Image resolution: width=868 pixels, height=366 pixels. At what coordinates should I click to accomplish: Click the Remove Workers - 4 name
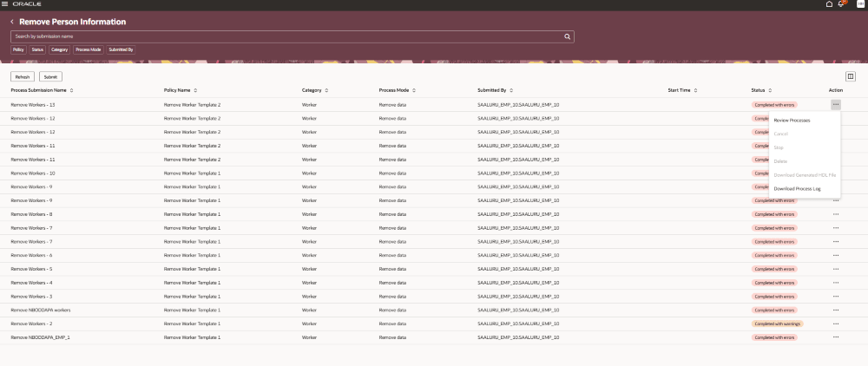pyautogui.click(x=31, y=283)
